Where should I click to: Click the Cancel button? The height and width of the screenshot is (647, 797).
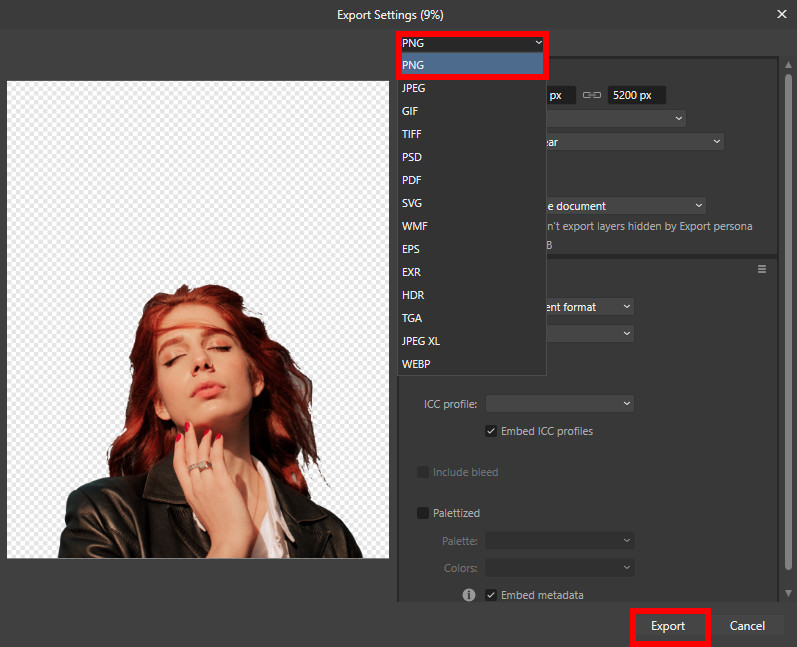point(747,626)
